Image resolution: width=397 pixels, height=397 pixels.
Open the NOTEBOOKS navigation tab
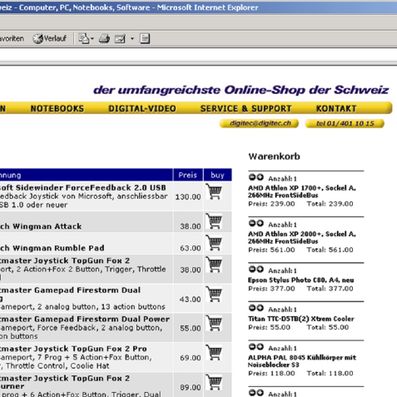click(x=57, y=108)
